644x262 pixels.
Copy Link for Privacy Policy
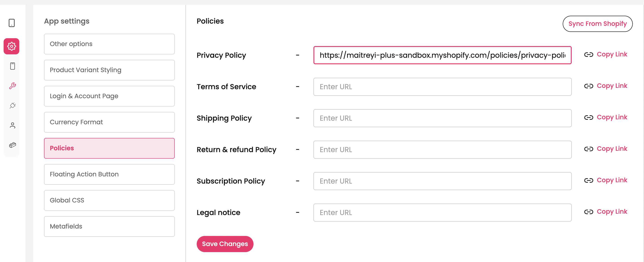tap(612, 54)
